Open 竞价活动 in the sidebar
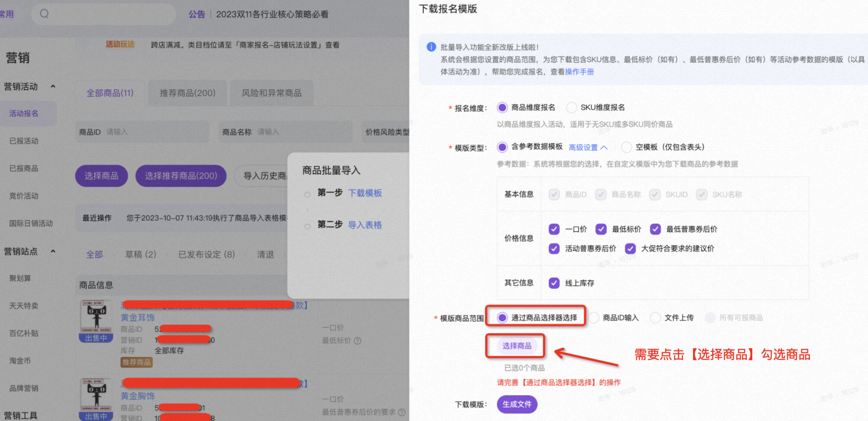The width and height of the screenshot is (868, 421). 24,196
